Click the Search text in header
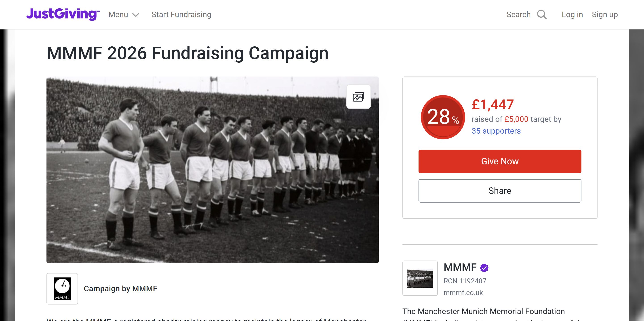 tap(518, 14)
